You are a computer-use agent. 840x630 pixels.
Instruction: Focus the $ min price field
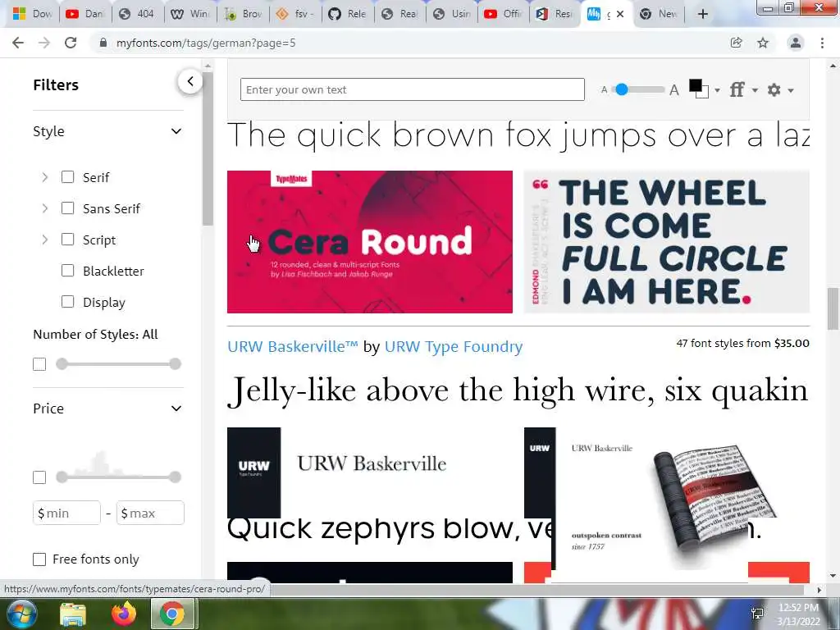click(66, 514)
